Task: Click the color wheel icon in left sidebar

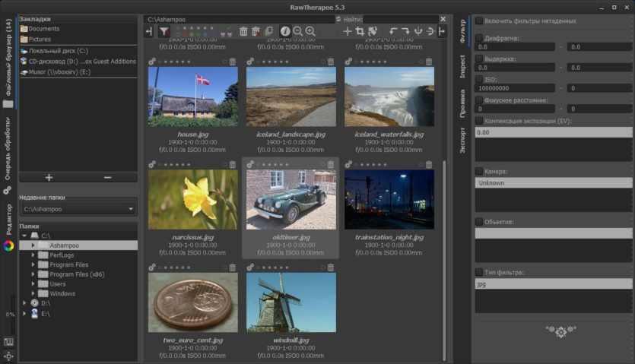Action: coord(8,245)
